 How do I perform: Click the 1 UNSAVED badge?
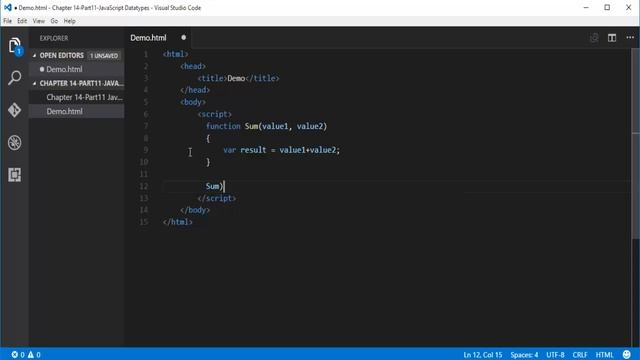[104, 56]
